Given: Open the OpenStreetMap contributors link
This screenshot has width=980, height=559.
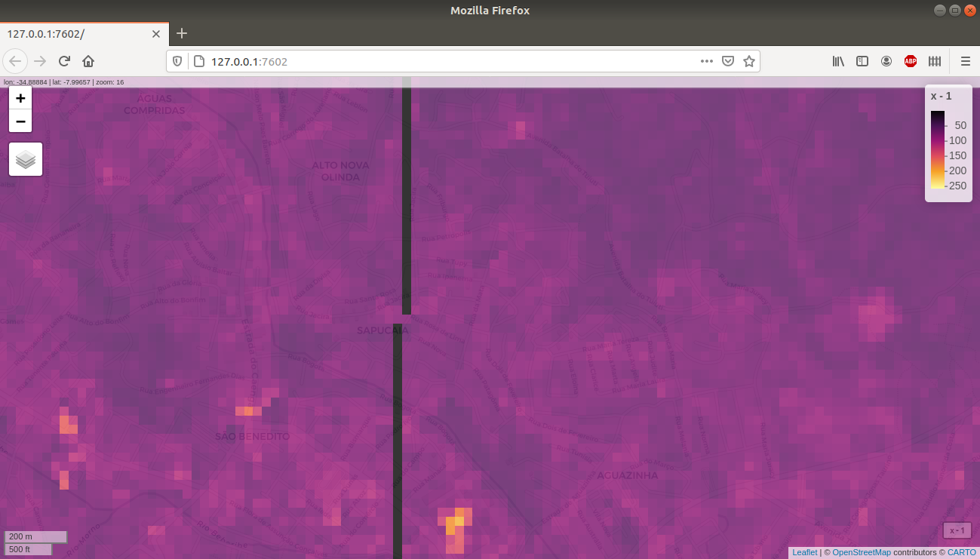Looking at the screenshot, I should pyautogui.click(x=862, y=551).
